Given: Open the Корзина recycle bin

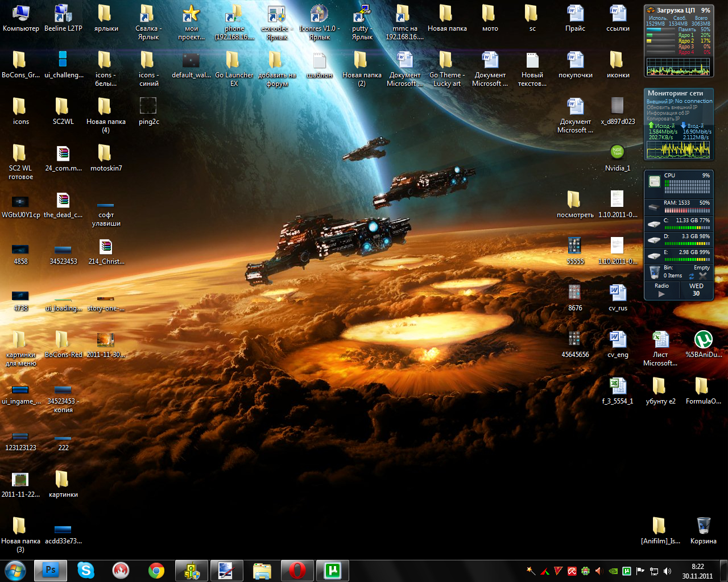Looking at the screenshot, I should (703, 531).
